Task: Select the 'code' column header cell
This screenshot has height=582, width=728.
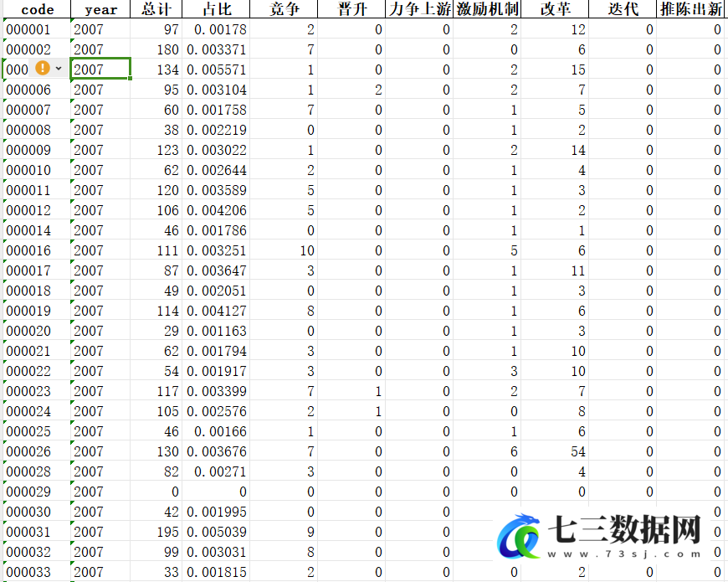Action: 37,9
